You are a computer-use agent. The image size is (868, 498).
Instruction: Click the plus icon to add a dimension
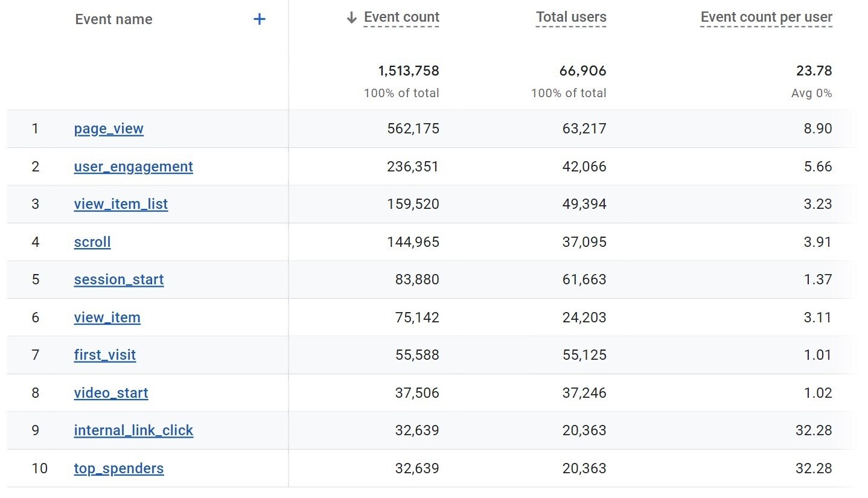point(259,19)
